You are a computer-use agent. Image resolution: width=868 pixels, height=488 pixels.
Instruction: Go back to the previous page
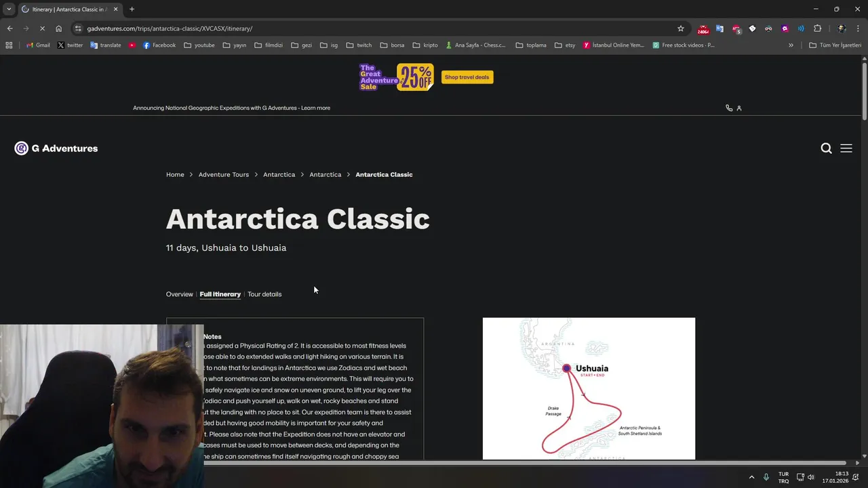click(9, 28)
